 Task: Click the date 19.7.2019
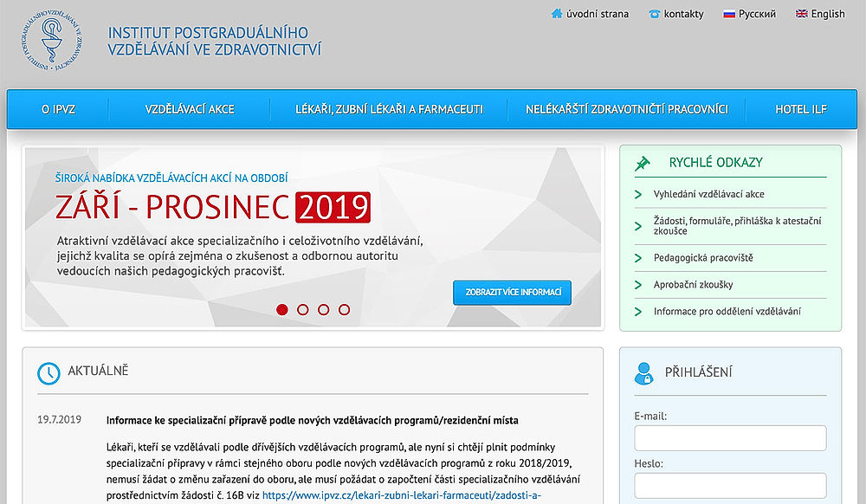[59, 419]
